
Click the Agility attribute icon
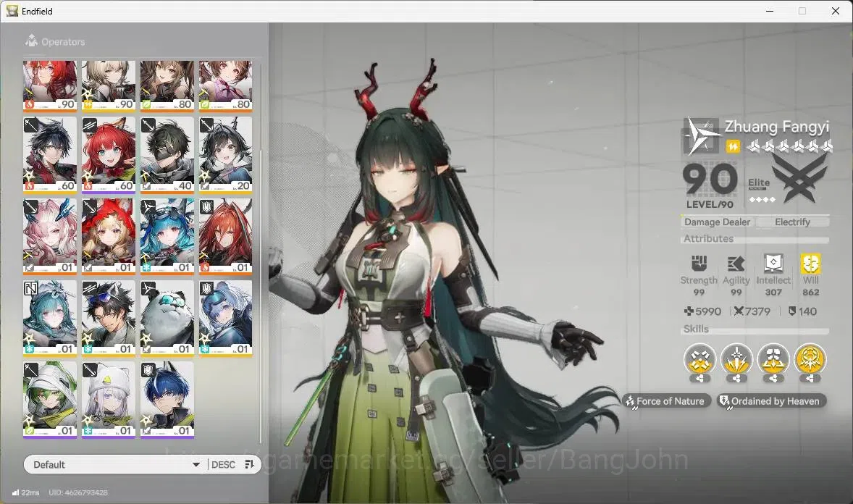[736, 264]
